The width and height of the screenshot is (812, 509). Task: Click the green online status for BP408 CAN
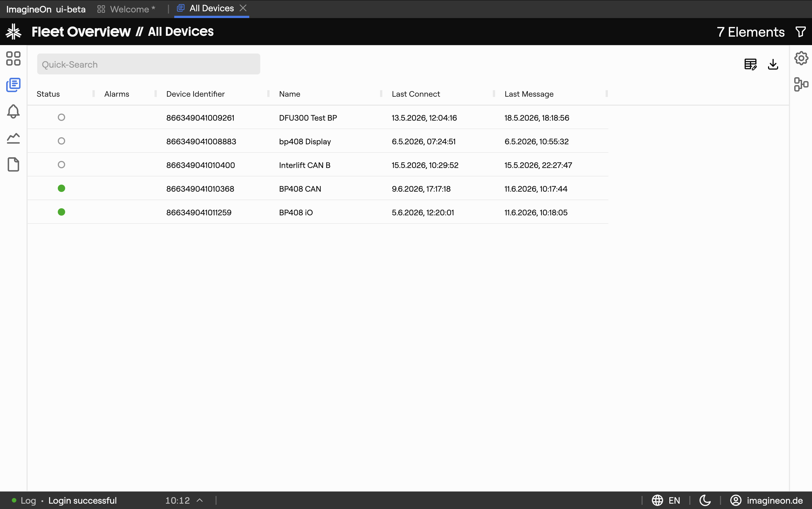(61, 188)
